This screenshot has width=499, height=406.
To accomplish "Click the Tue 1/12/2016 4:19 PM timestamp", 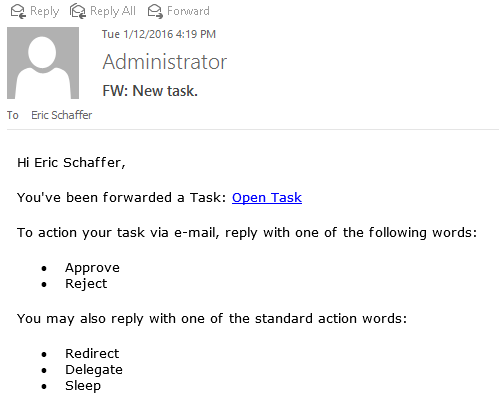I will pyautogui.click(x=159, y=34).
